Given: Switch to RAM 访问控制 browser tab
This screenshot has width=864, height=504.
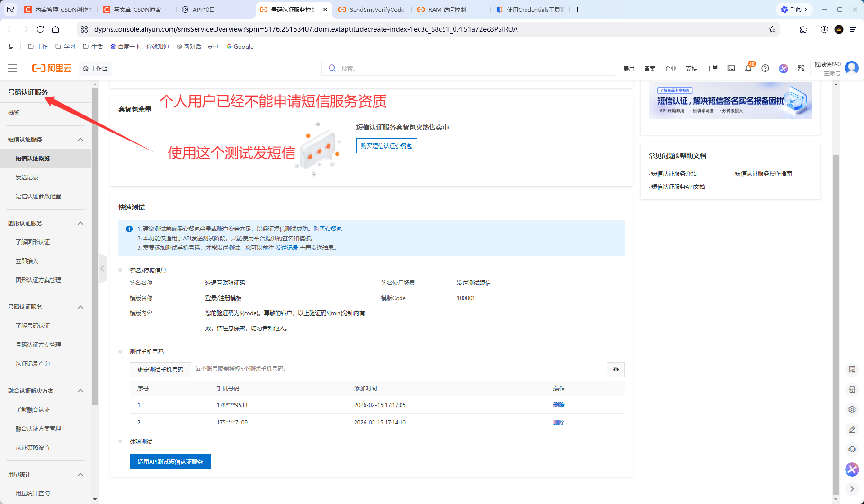Looking at the screenshot, I should point(447,9).
